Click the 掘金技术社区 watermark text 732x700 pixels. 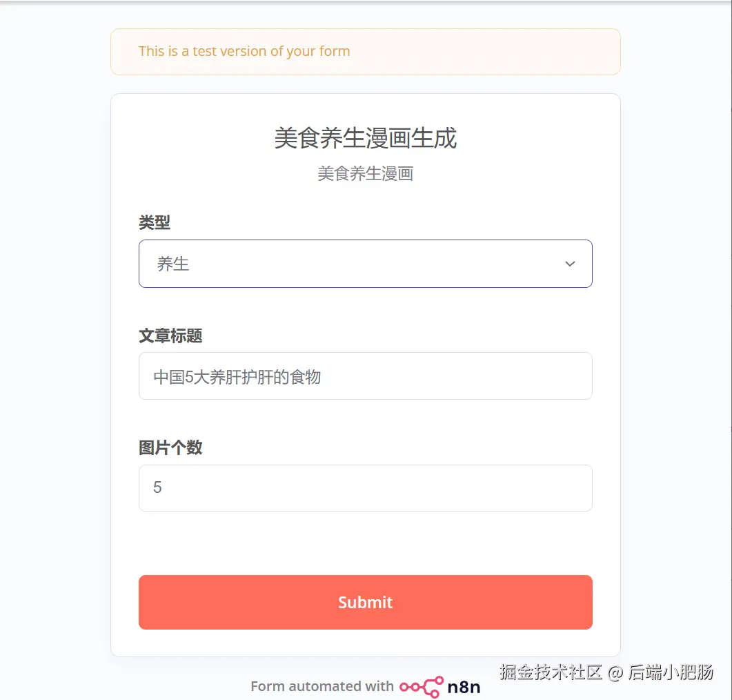pos(551,672)
